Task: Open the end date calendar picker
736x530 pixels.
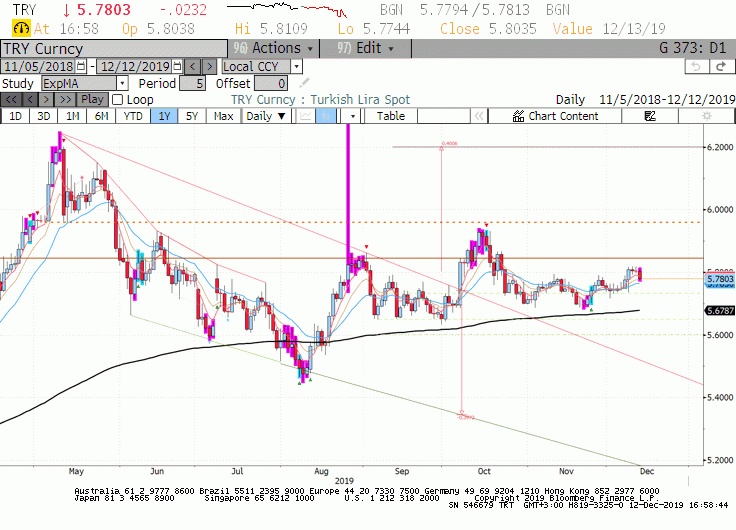Action: (x=177, y=66)
